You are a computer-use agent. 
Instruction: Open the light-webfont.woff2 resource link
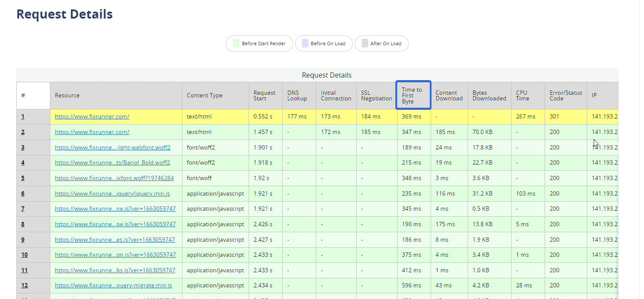[x=113, y=147]
